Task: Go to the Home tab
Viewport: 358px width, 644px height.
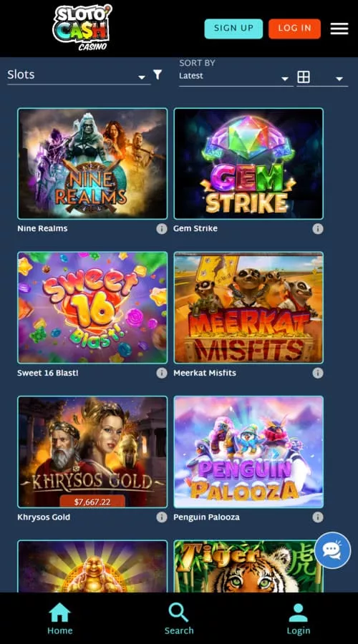Action: (60, 619)
